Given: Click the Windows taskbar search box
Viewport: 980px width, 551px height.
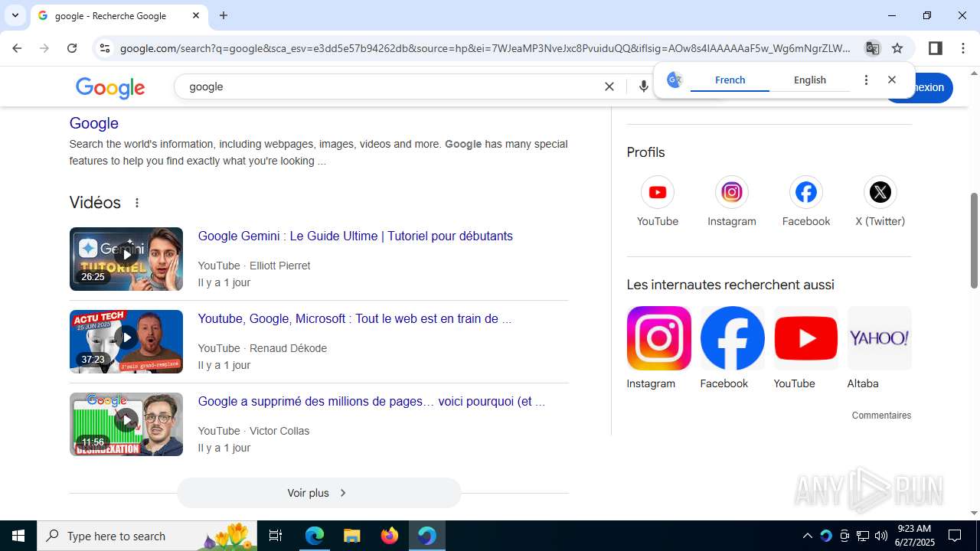Looking at the screenshot, I should tap(147, 536).
